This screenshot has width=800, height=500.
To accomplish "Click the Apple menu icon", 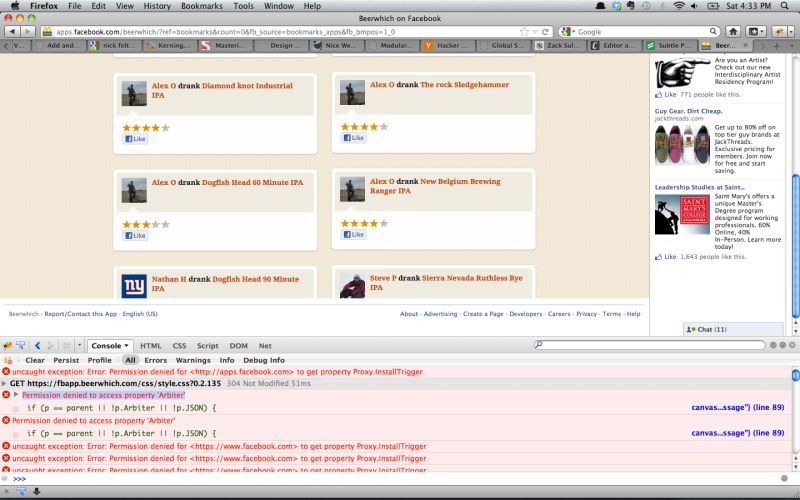I will tap(15, 6).
